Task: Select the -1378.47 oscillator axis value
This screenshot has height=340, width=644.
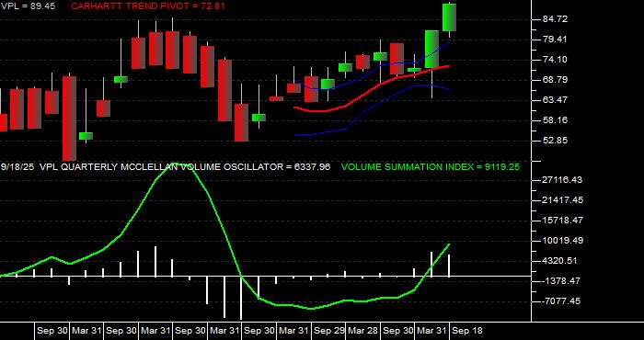Action: point(560,281)
